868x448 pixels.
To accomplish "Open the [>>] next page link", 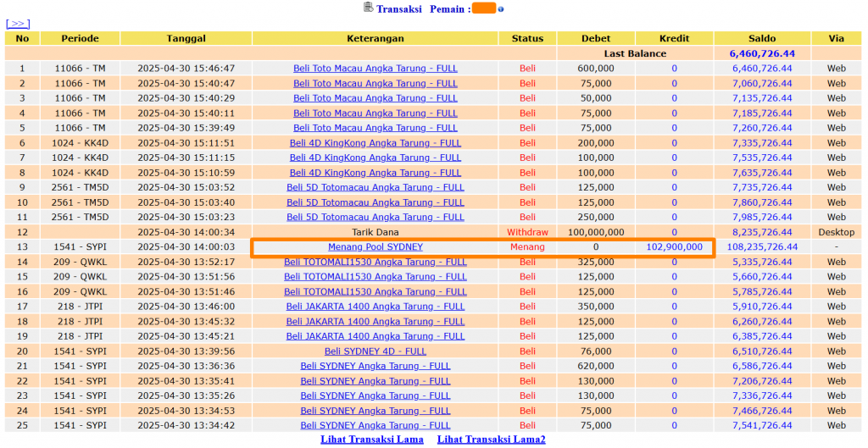I will click(x=18, y=24).
